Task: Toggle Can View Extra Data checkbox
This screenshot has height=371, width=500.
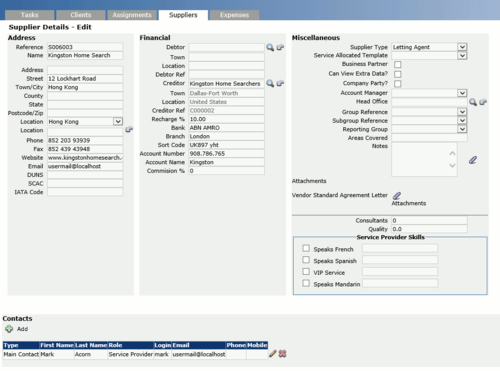Action: click(398, 74)
